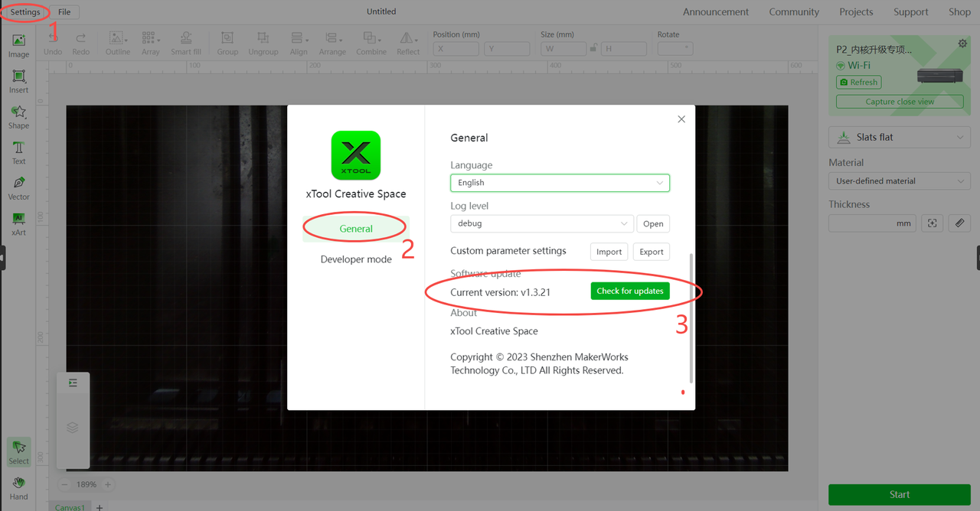This screenshot has height=511, width=980.
Task: Click the 189% zoom level value
Action: pyautogui.click(x=87, y=484)
